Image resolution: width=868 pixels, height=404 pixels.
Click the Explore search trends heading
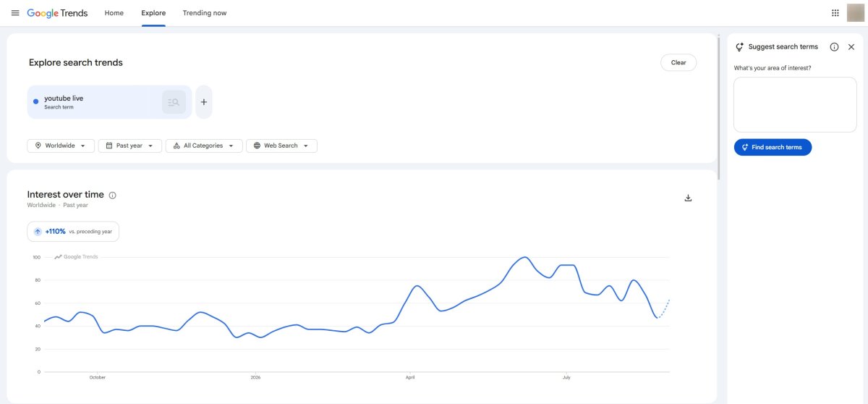[76, 62]
